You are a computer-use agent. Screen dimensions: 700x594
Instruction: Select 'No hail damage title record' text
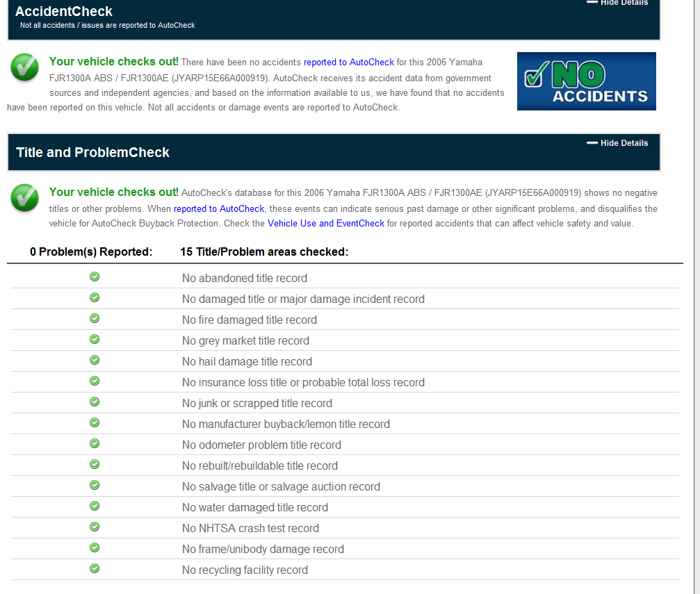pos(247,361)
